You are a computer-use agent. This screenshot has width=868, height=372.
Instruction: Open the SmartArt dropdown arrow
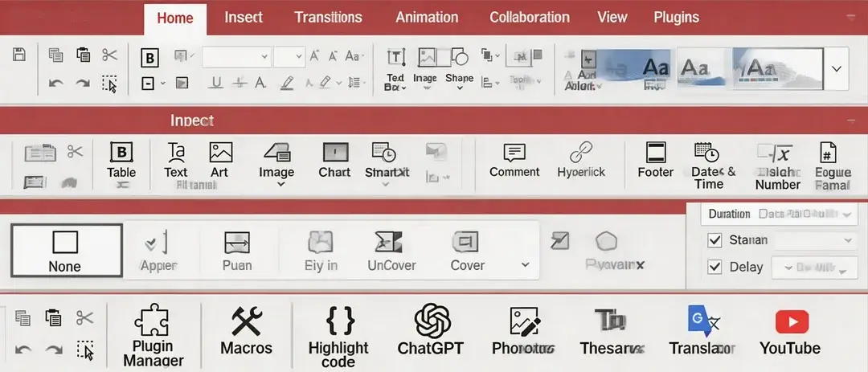pos(386,184)
